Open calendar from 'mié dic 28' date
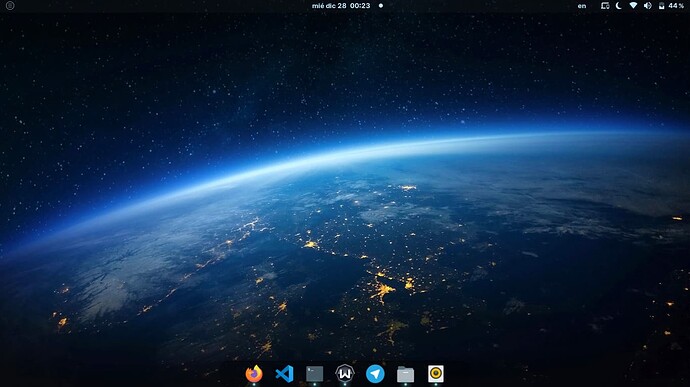 tap(329, 6)
